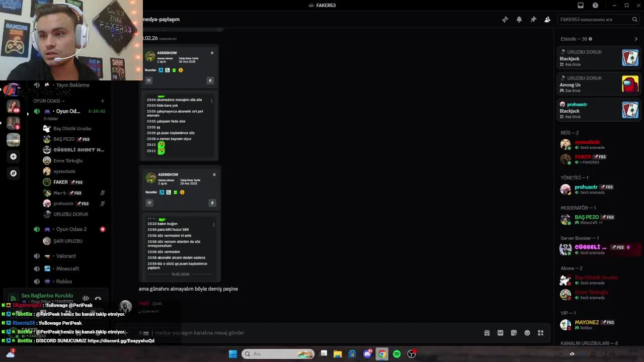This screenshot has height=362, width=644.
Task: Select the Server Booster CÜBBELİ member
Action: [599, 249]
